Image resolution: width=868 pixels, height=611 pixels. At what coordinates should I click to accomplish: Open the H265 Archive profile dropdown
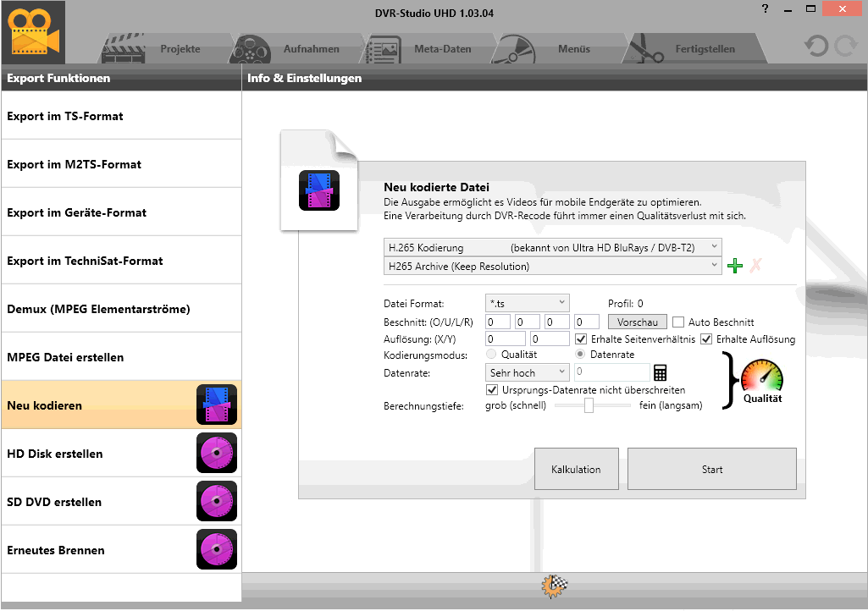pos(552,266)
